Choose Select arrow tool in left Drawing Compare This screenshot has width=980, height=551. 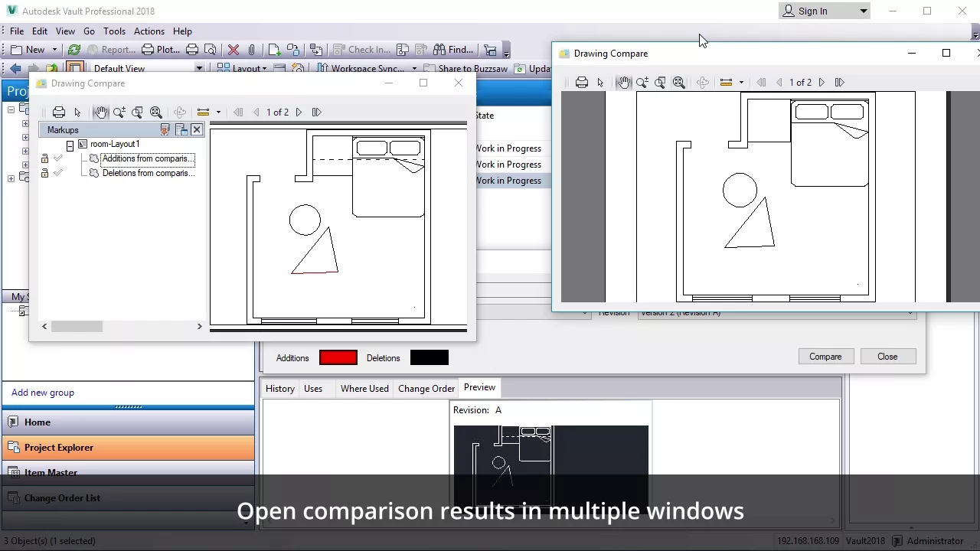(x=77, y=112)
